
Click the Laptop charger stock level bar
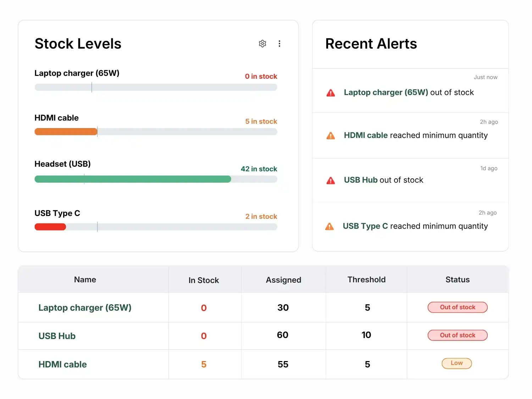[156, 87]
